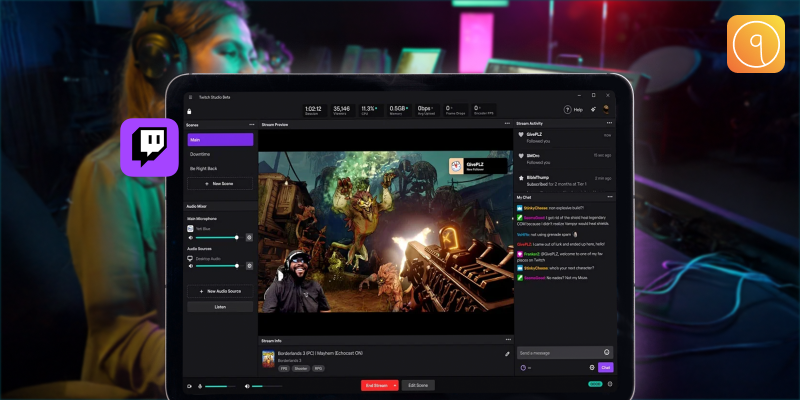800x400 pixels.
Task: Click the 0bps Avg Upload stat
Action: pos(426,110)
